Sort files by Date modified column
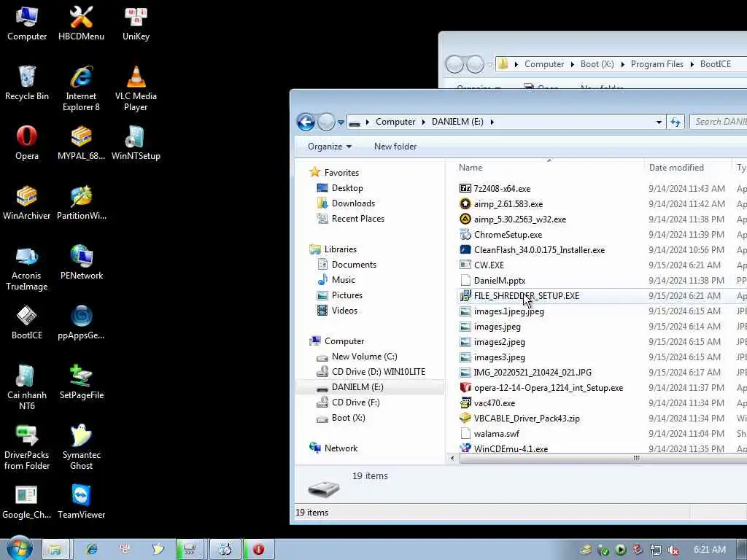The width and height of the screenshot is (747, 560). pyautogui.click(x=687, y=168)
